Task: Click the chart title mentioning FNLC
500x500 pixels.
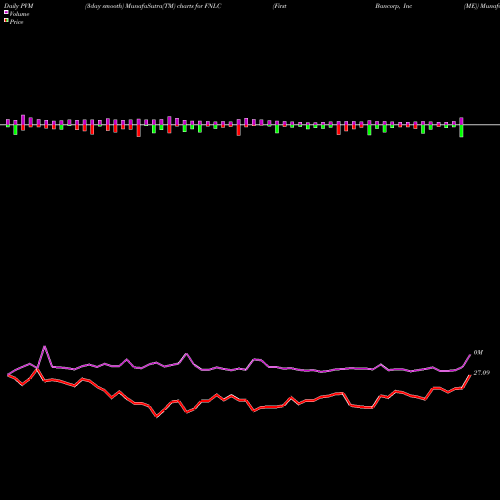Action: pos(153,6)
